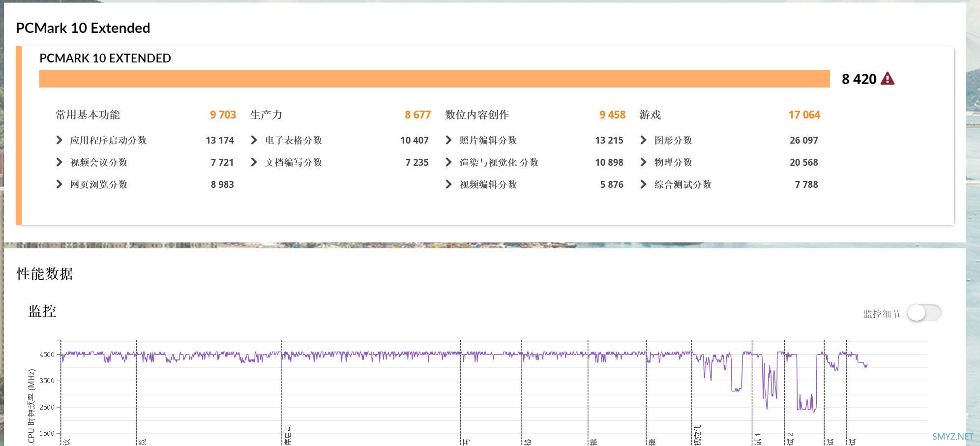Click the 9 458 content creation score

[612, 115]
